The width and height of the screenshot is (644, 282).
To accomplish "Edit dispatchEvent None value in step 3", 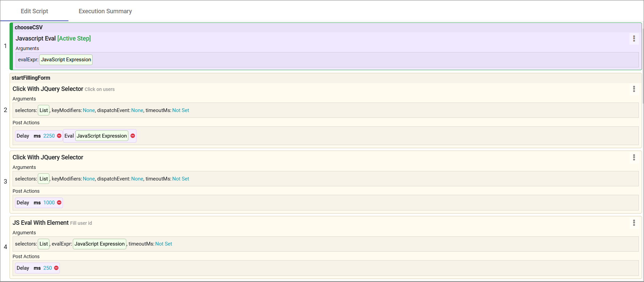I will point(137,179).
